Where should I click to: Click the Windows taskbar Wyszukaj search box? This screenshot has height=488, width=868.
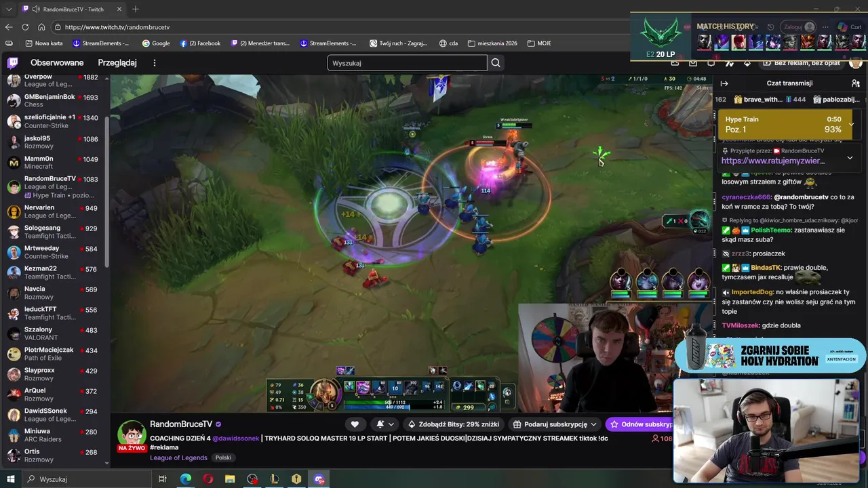tap(86, 479)
